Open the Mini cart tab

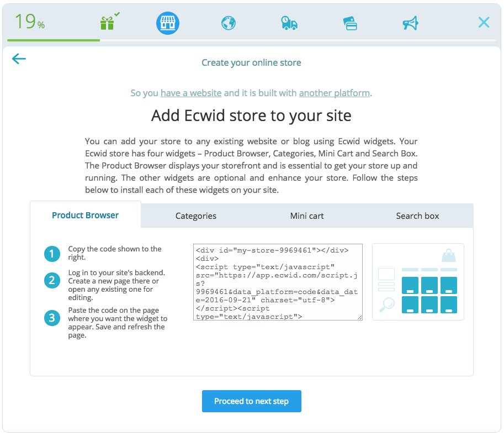tap(307, 216)
